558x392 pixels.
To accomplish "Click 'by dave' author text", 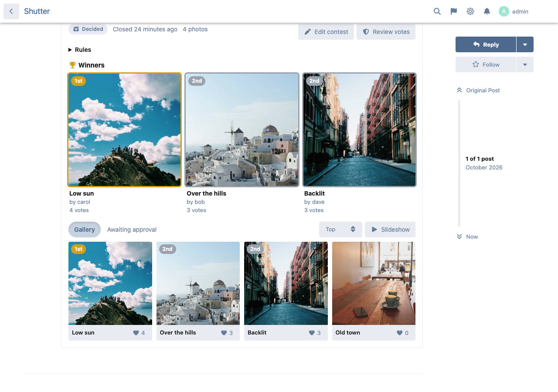I will 314,202.
